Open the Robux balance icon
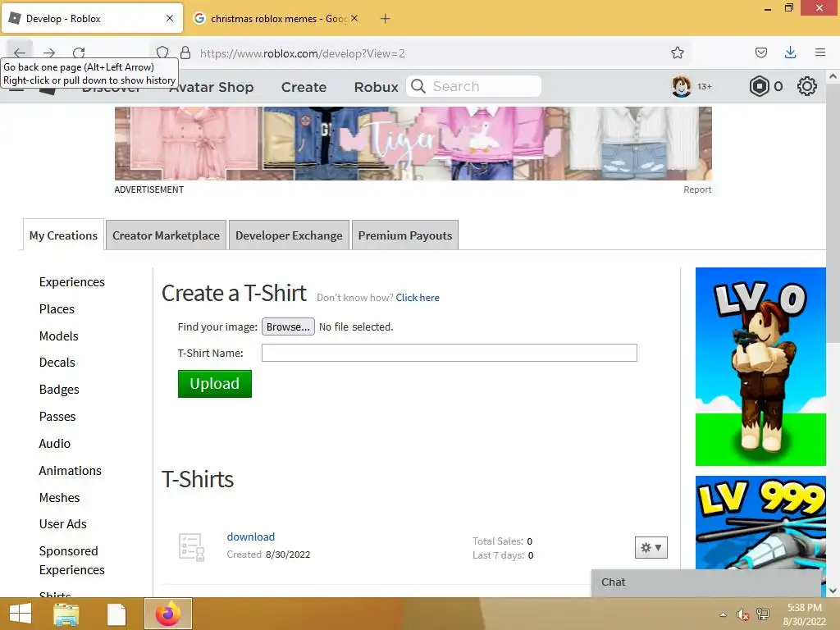Image resolution: width=840 pixels, height=630 pixels. click(759, 86)
